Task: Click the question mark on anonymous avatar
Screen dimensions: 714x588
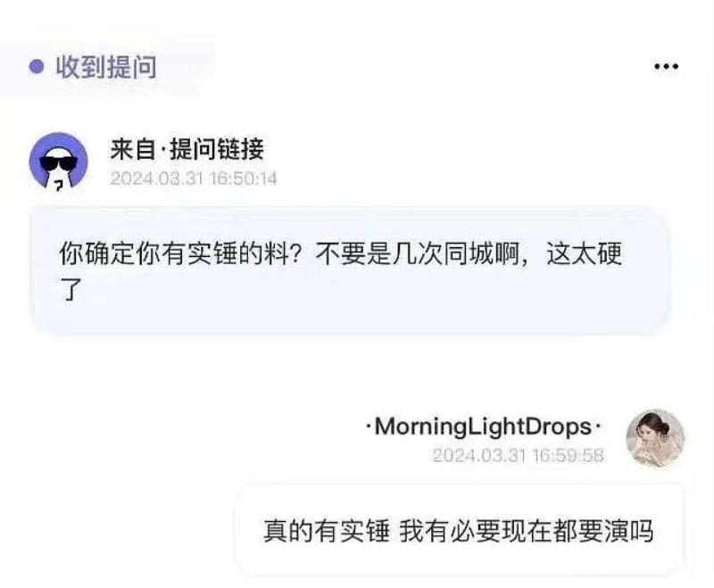Action: [x=58, y=185]
